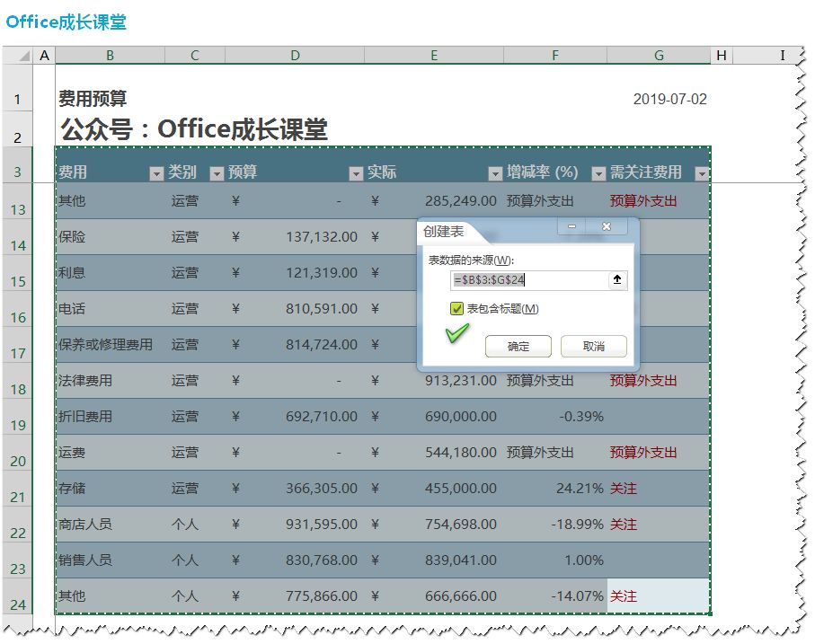The height and width of the screenshot is (644, 815).
Task: Select column E header
Action: [434, 55]
